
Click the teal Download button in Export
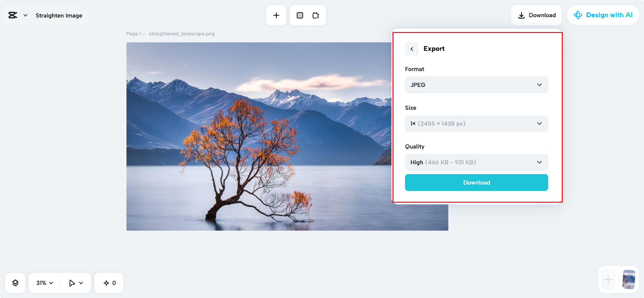click(476, 183)
